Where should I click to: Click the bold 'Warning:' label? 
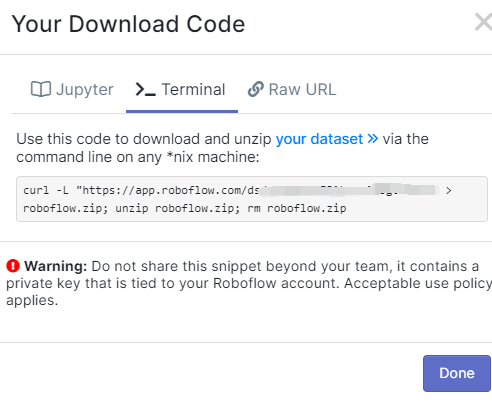56,266
